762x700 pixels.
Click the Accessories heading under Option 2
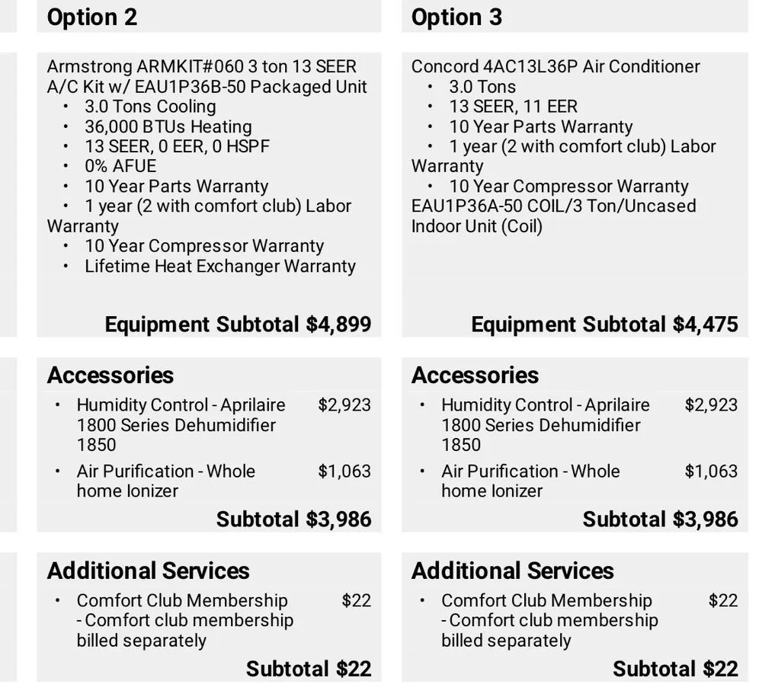pos(110,375)
